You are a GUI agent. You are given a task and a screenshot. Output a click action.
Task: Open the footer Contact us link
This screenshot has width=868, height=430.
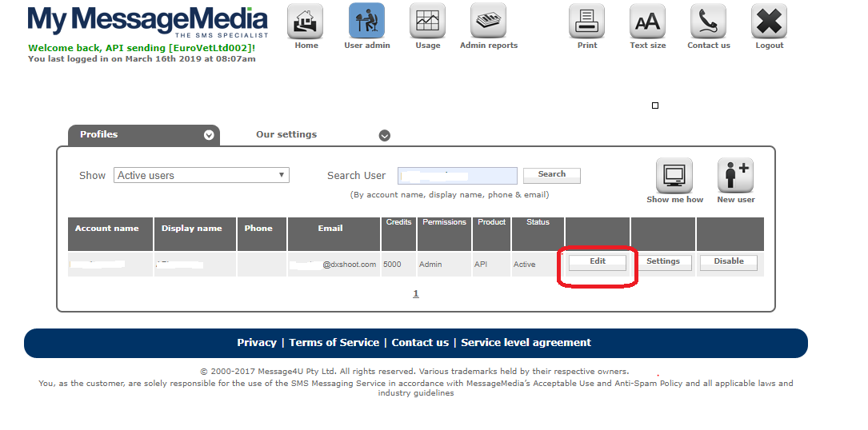[x=420, y=343]
